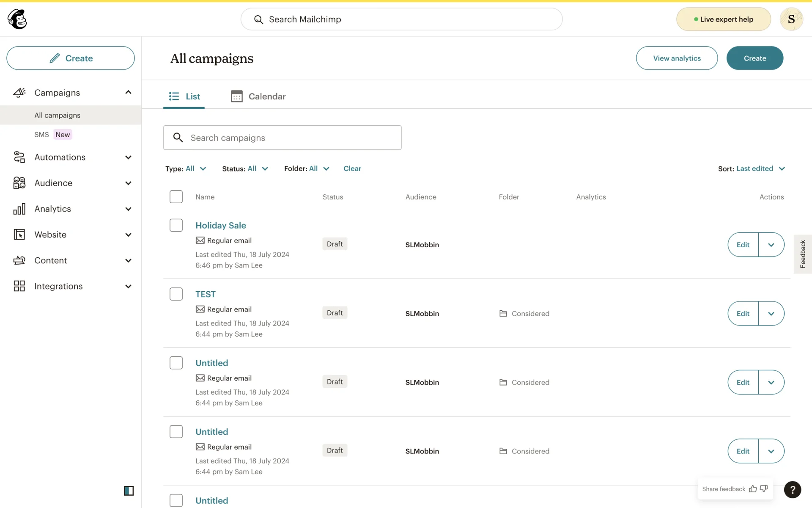Open the Status filter dropdown
Viewport: 812px width, 508px height.
click(x=245, y=168)
